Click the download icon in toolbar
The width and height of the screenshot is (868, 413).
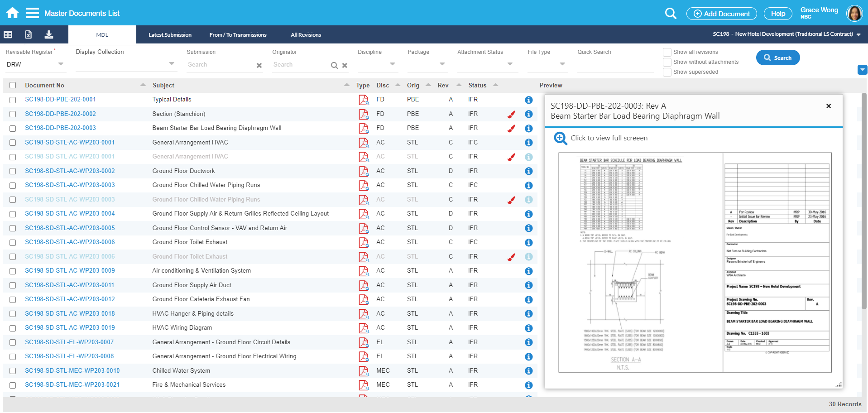click(49, 34)
